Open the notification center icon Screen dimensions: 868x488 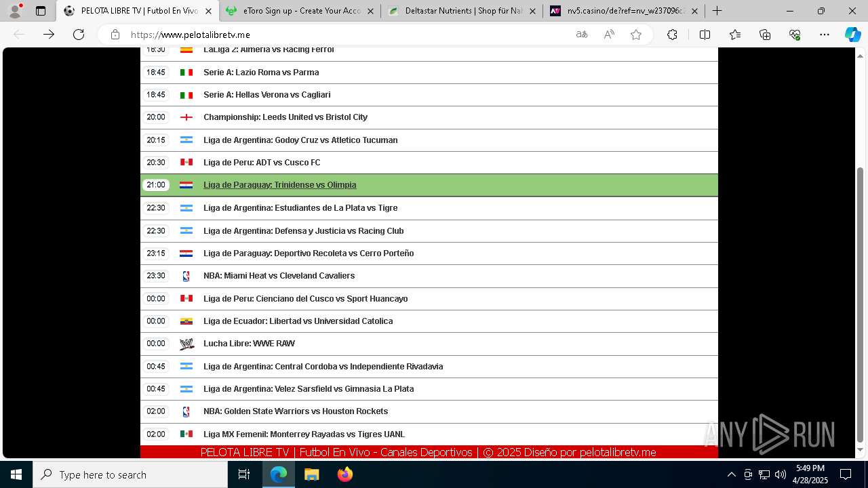(846, 474)
